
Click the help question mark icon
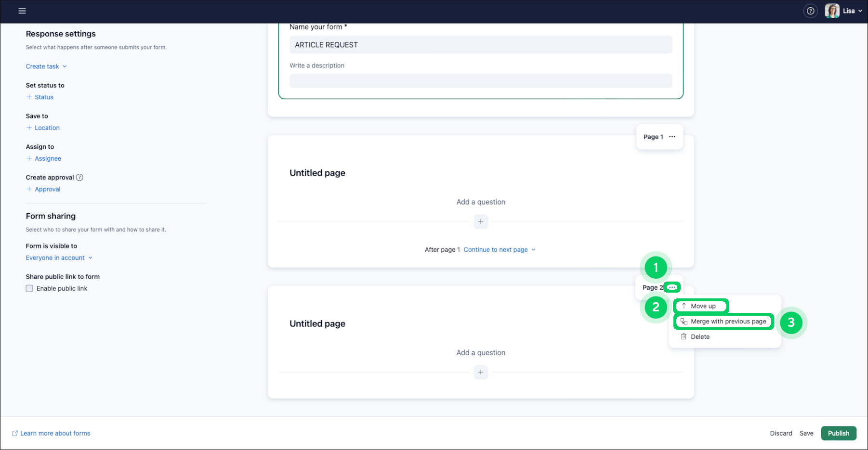811,11
